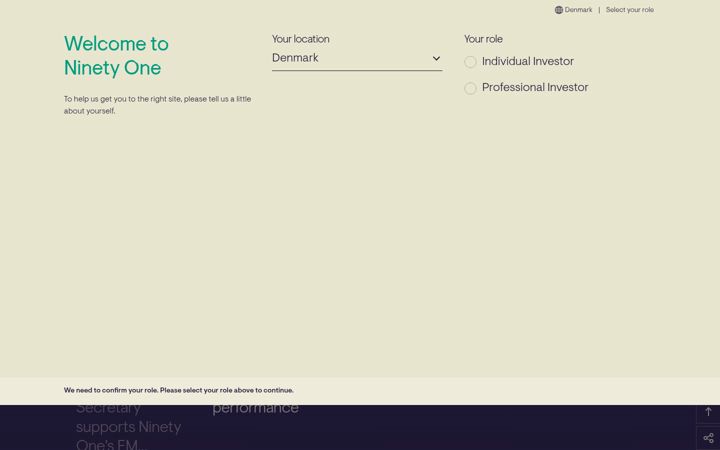Click the 'performance' text in dark footer
720x450 pixels.
[255, 408]
